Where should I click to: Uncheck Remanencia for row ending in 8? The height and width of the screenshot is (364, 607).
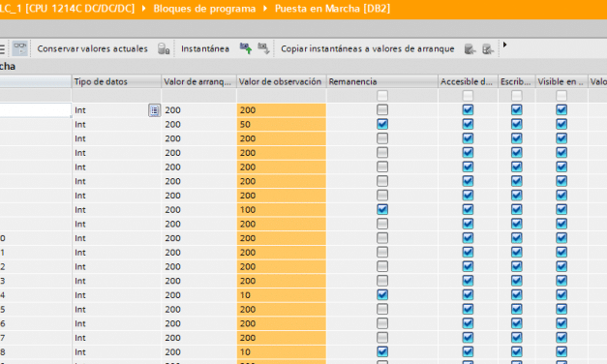coord(382,352)
